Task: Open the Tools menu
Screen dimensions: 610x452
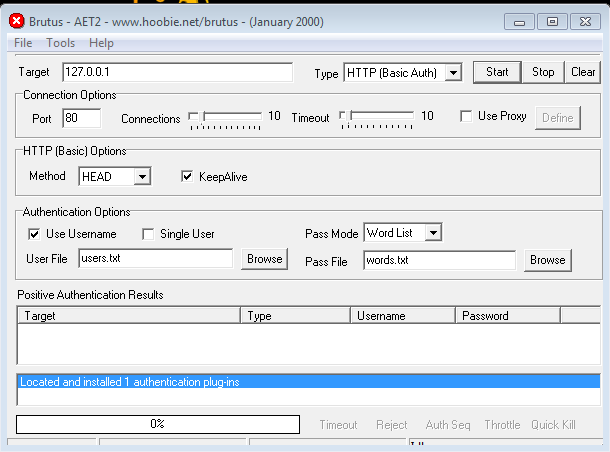Action: point(60,43)
